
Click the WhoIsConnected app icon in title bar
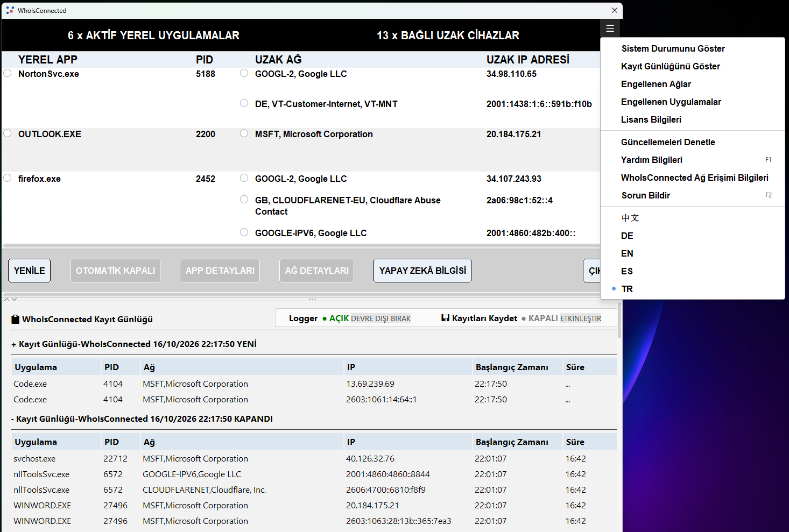(10, 10)
